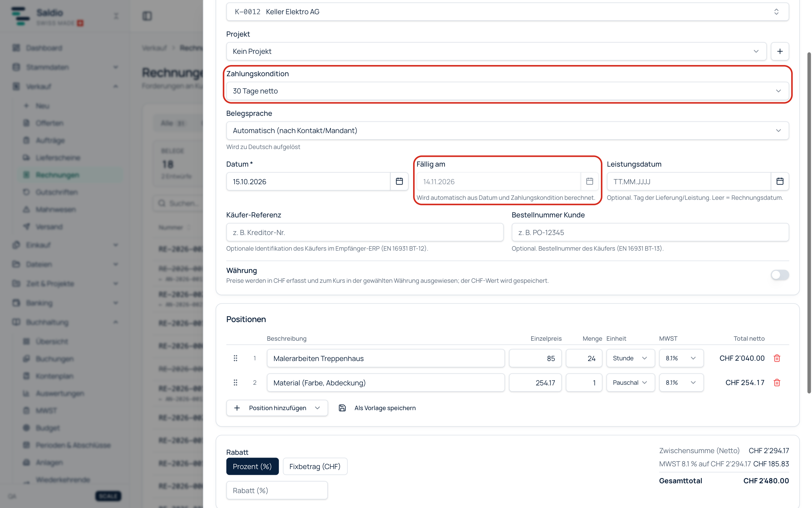
Task: Click the save icon for Als Vorlage speichern
Action: 342,408
